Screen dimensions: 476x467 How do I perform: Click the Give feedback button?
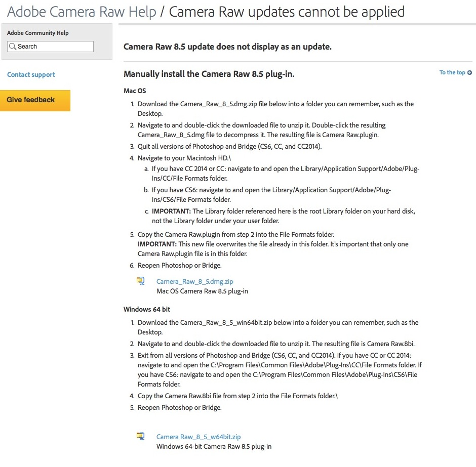(35, 100)
